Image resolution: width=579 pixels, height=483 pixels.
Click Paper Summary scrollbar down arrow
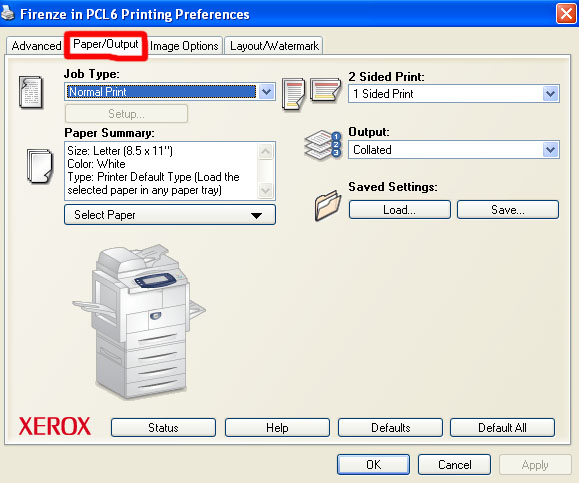pos(265,191)
